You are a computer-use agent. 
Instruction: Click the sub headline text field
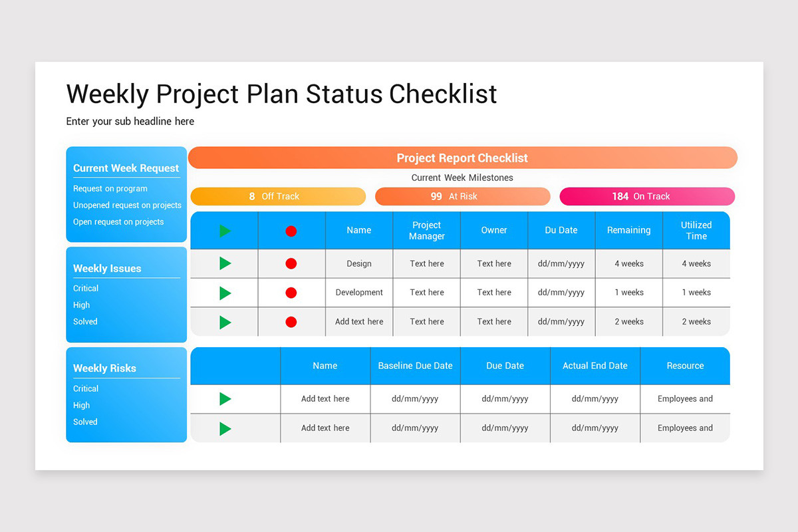coord(130,121)
